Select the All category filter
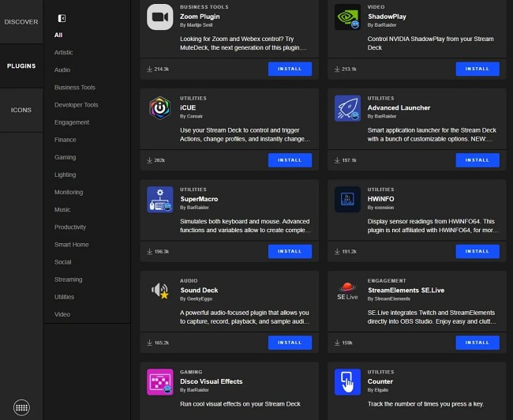513x420 pixels. click(x=58, y=35)
